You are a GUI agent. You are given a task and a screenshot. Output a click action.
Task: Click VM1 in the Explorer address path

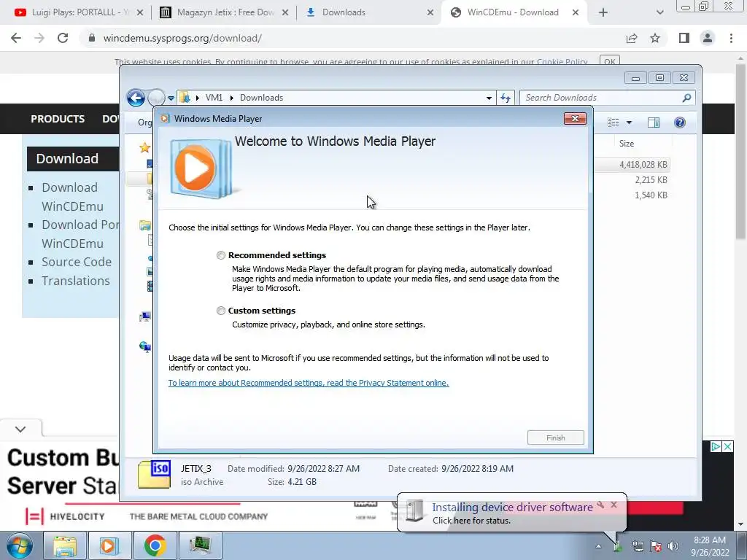214,98
